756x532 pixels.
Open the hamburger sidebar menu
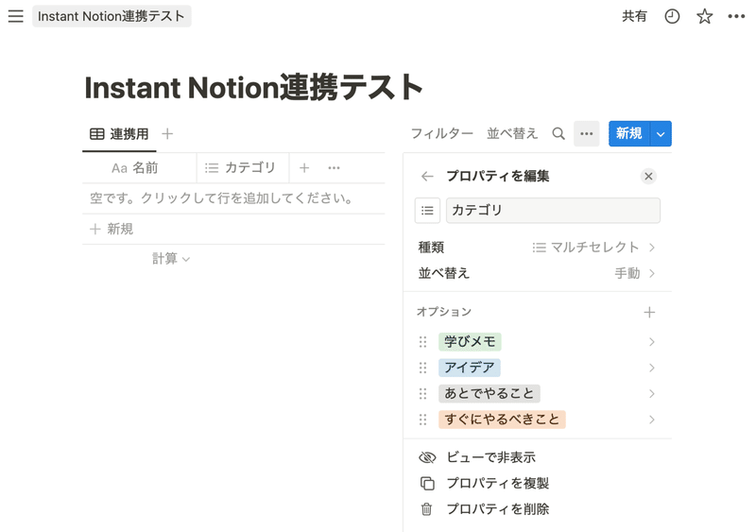coord(15,16)
